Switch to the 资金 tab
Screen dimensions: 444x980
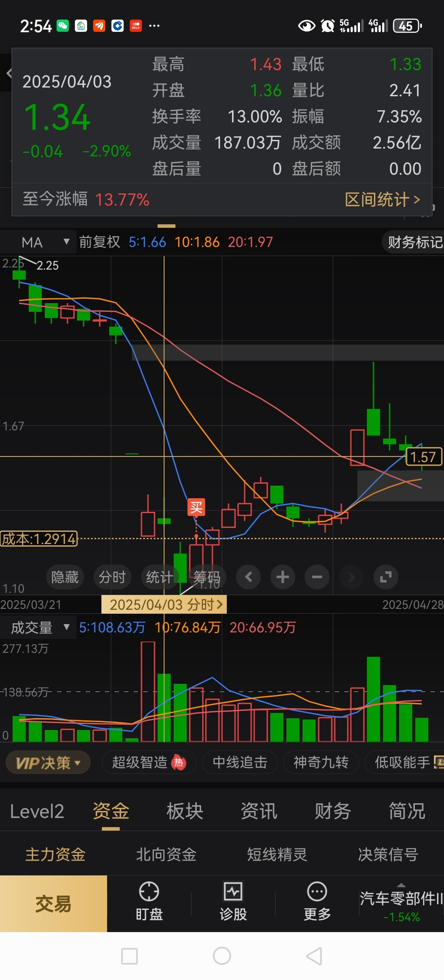pos(111,812)
